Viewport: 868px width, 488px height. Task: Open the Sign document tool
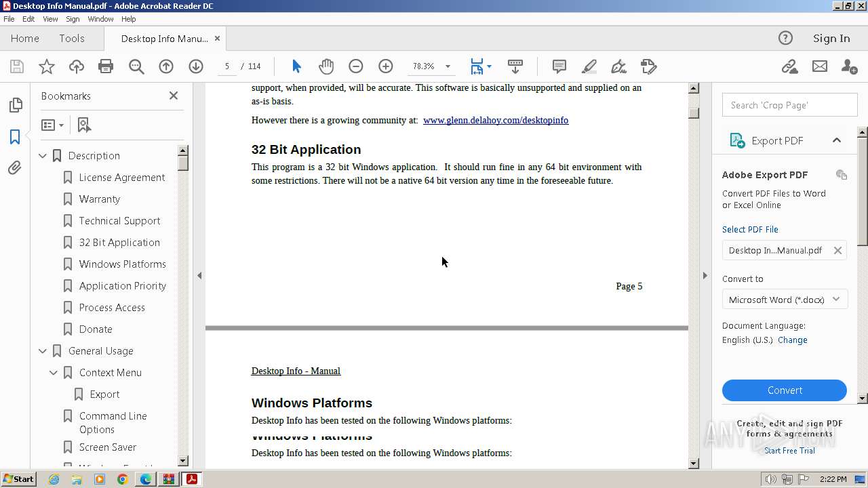point(618,66)
